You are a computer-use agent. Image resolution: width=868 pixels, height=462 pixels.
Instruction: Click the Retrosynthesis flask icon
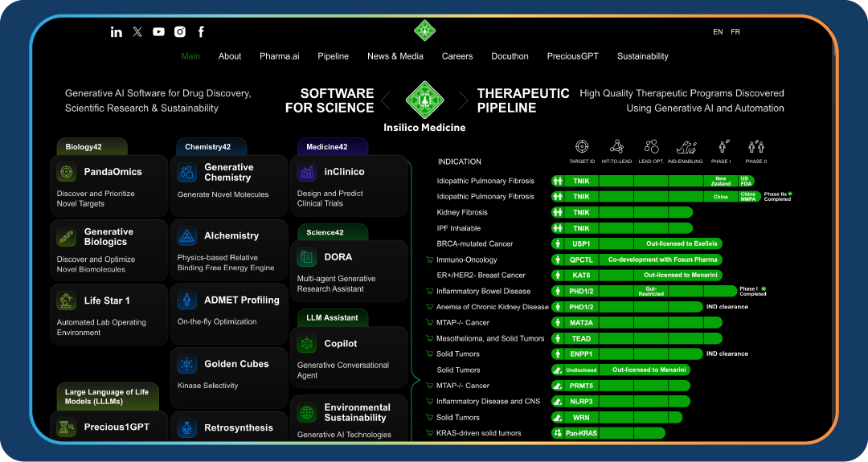coord(187,427)
